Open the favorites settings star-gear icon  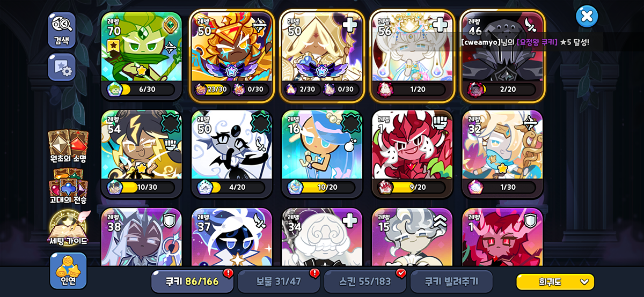click(62, 68)
